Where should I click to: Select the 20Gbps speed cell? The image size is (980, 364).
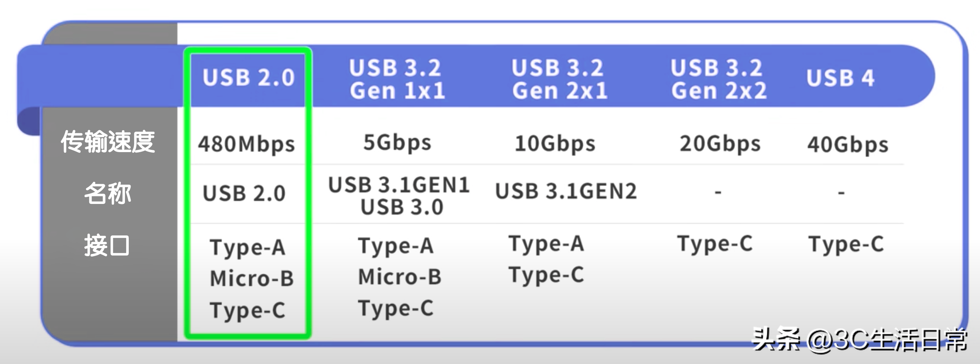(x=720, y=144)
